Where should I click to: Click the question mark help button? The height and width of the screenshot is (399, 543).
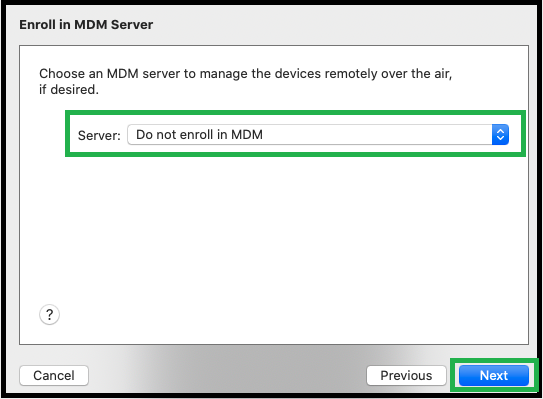point(50,314)
